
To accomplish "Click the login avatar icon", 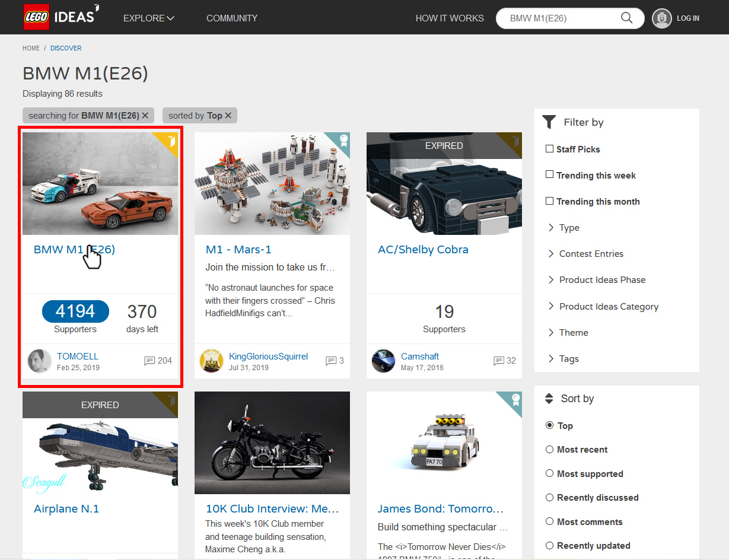I will pyautogui.click(x=662, y=18).
